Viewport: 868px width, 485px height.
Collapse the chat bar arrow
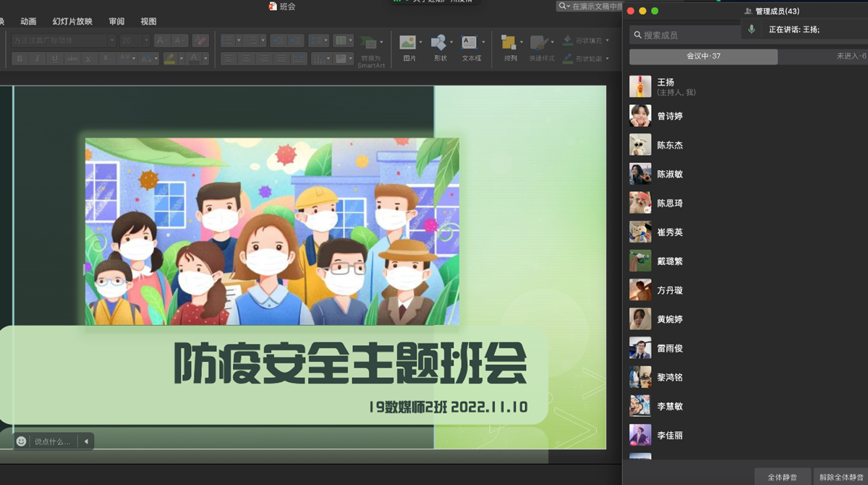pos(86,441)
